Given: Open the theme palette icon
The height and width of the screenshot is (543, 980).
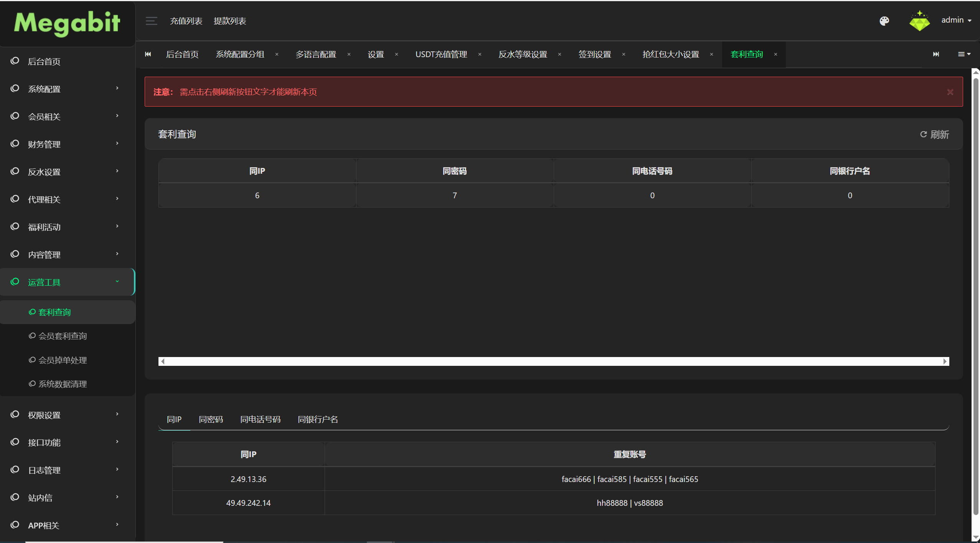Looking at the screenshot, I should pos(884,21).
